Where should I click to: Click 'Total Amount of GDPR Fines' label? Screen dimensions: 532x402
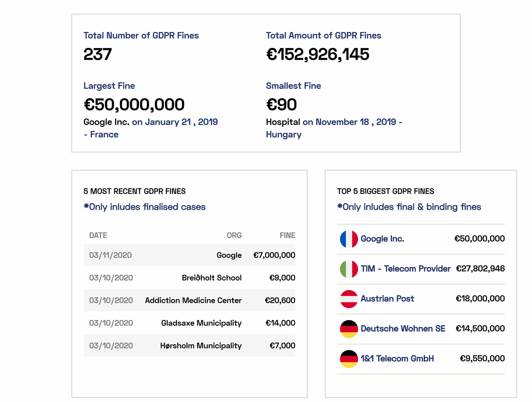323,35
